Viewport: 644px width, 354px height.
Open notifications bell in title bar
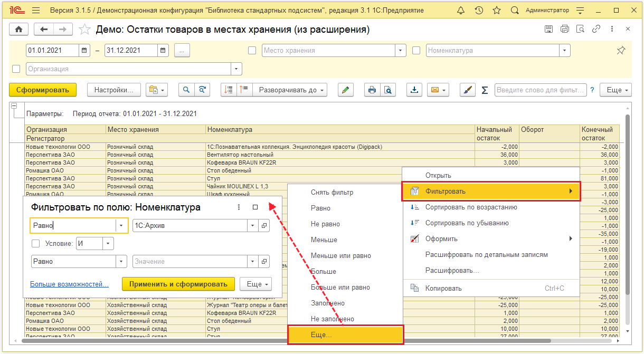[x=461, y=10]
